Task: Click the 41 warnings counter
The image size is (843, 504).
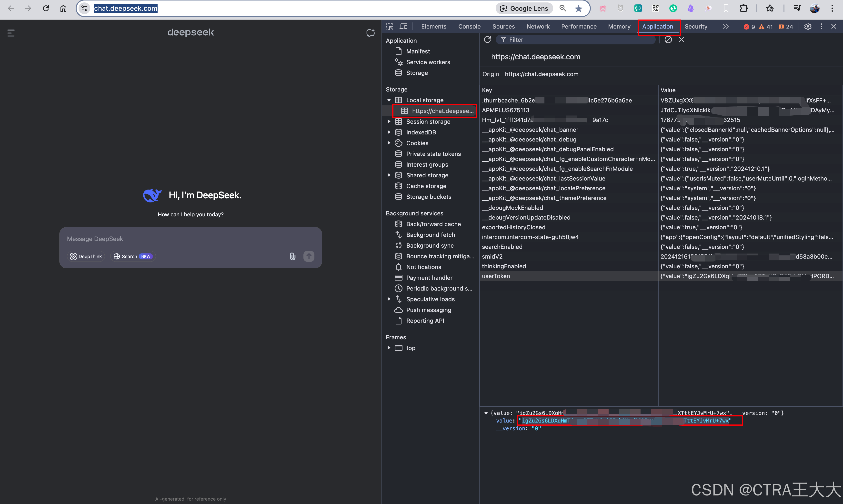Action: click(x=766, y=27)
